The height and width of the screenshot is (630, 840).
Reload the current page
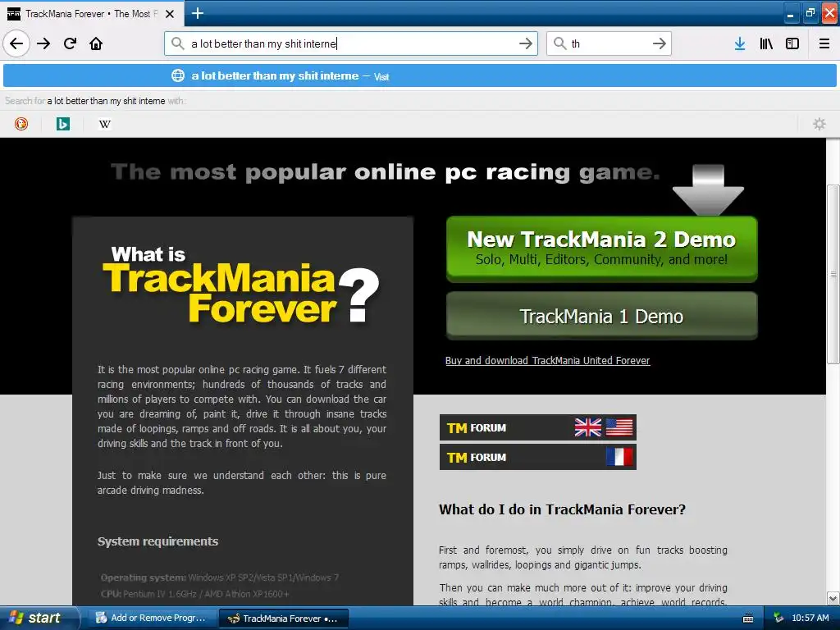(70, 43)
